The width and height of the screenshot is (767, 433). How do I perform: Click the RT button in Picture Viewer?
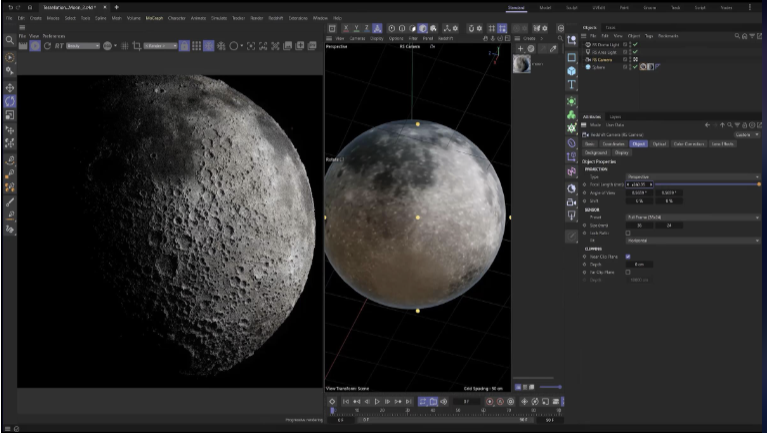click(x=59, y=46)
